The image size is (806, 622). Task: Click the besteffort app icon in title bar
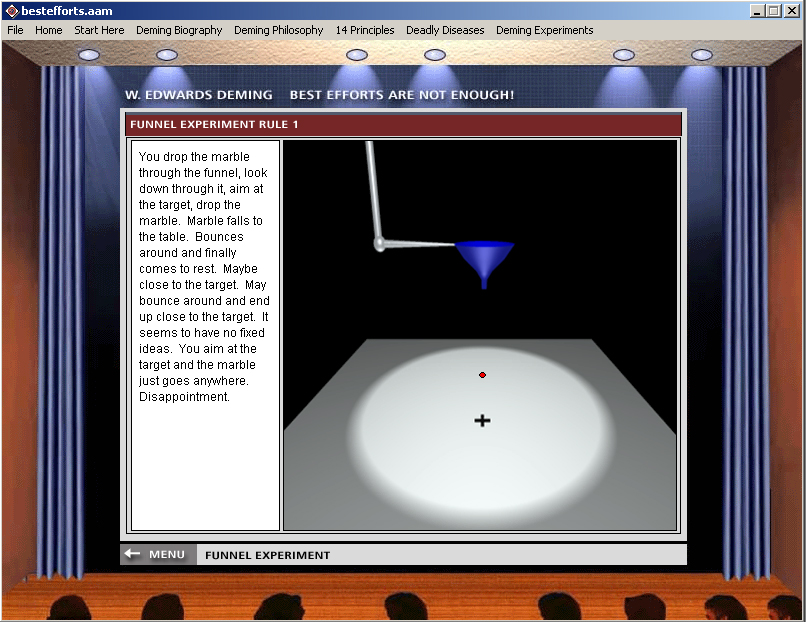click(11, 11)
